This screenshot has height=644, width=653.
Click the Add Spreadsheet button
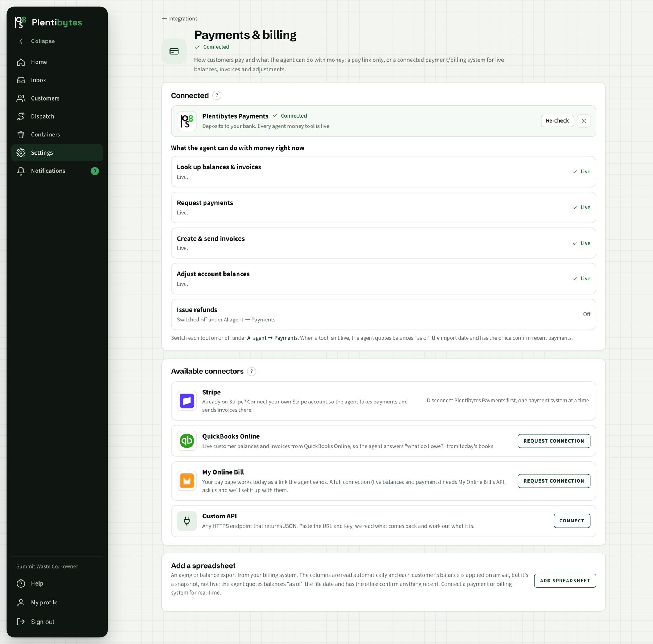[x=565, y=581]
